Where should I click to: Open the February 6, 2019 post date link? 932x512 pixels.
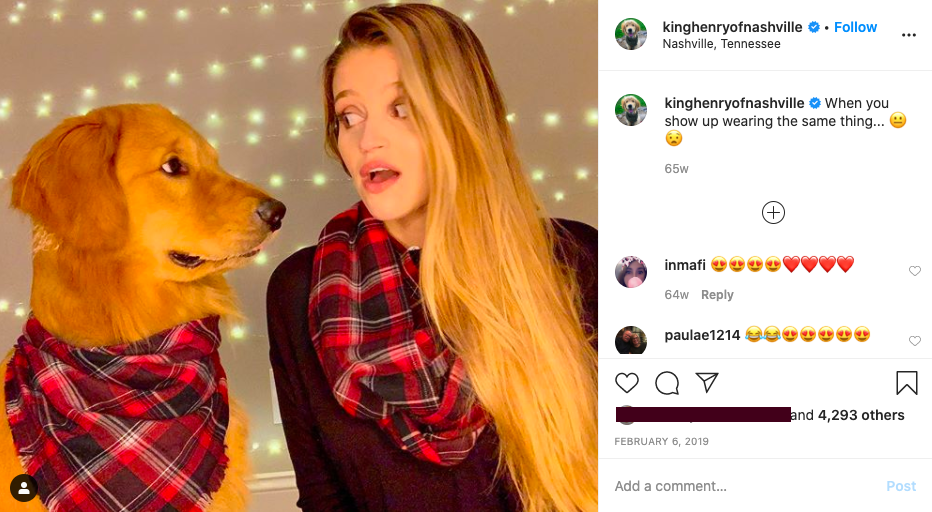(661, 441)
